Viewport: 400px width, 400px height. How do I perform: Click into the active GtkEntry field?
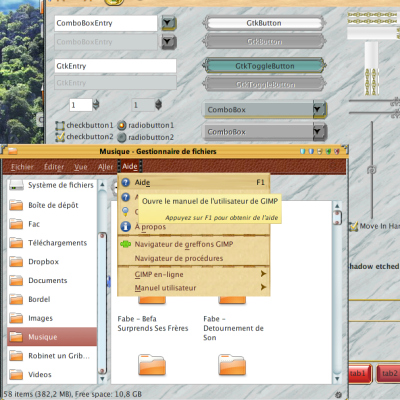(115, 66)
